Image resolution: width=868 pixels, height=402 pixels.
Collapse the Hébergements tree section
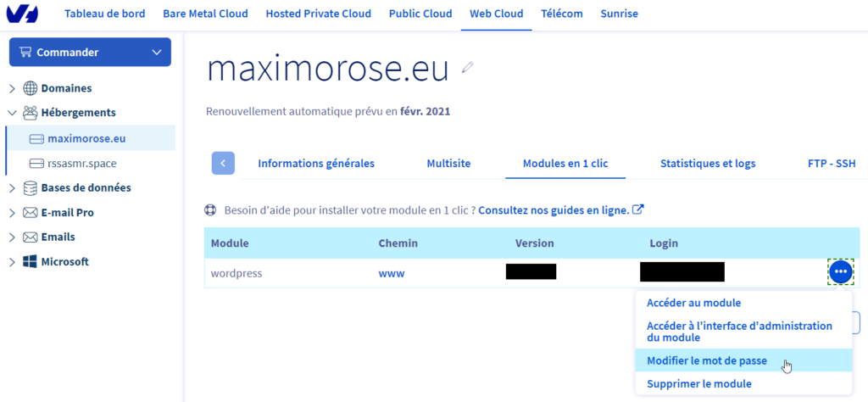(12, 113)
